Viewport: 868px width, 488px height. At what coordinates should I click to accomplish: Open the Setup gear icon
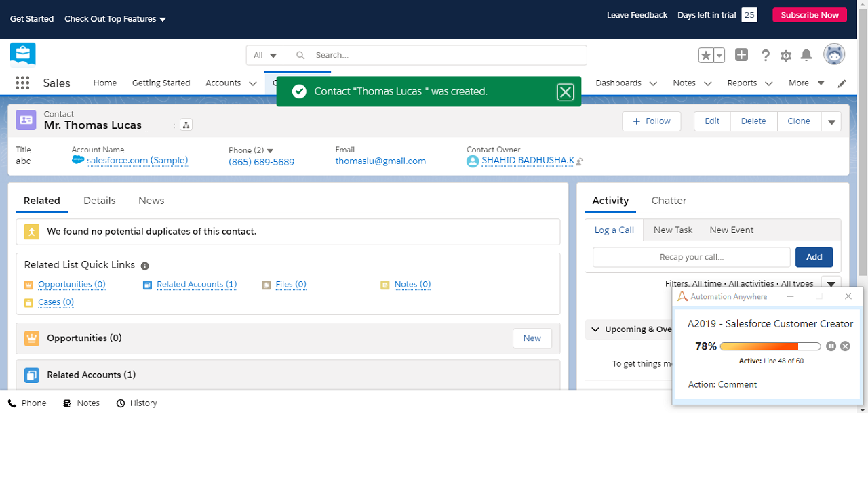click(786, 56)
